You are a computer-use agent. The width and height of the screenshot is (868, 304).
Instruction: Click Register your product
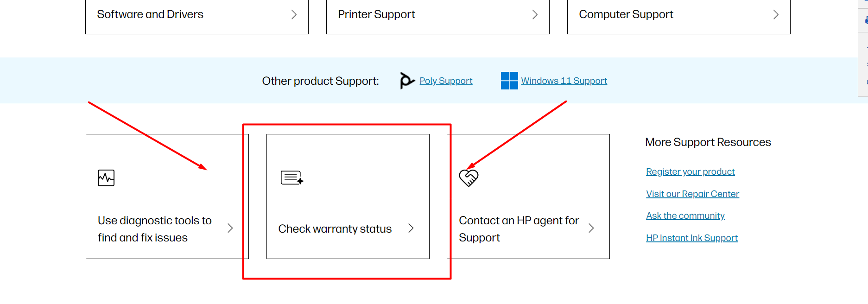pyautogui.click(x=690, y=171)
